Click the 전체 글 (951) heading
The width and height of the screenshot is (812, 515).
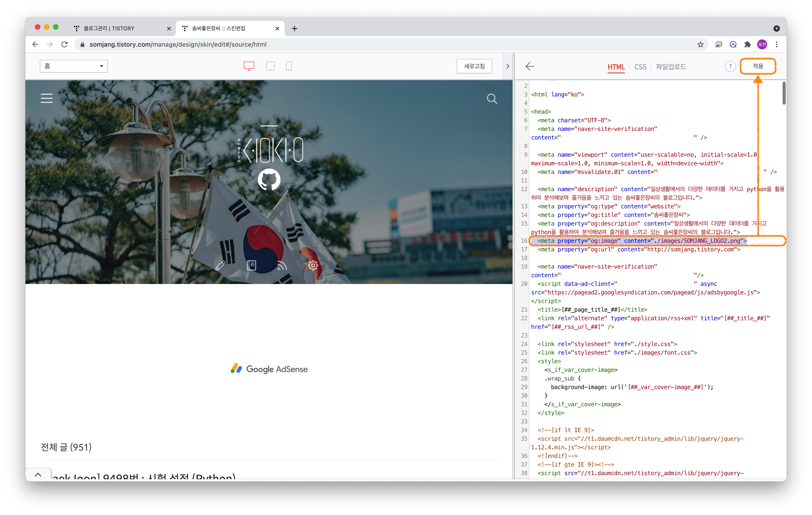[x=66, y=447]
